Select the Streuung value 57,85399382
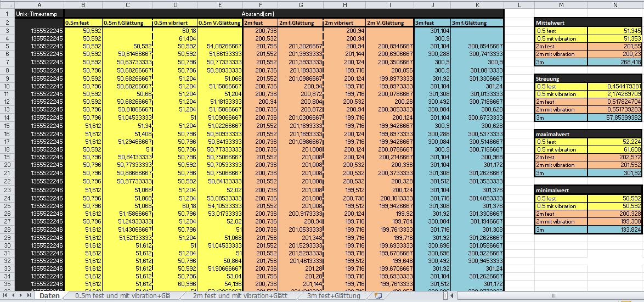The height and width of the screenshot is (302, 644). coord(614,118)
